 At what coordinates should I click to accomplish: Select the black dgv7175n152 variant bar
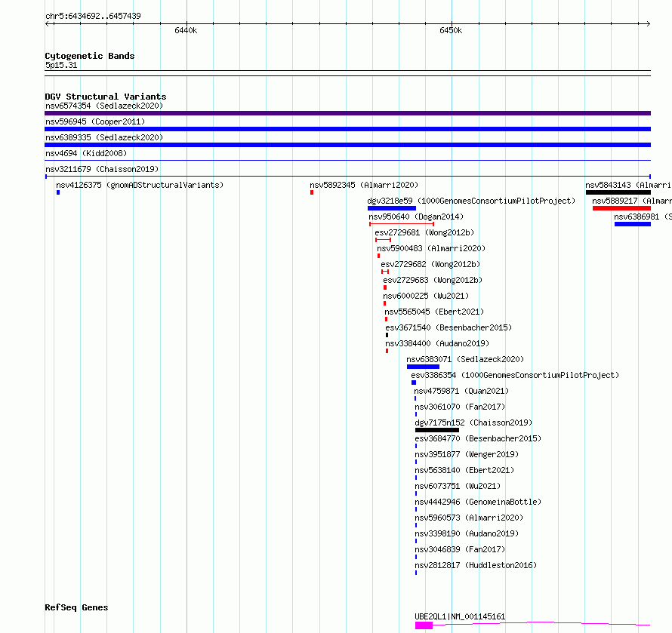tap(436, 430)
